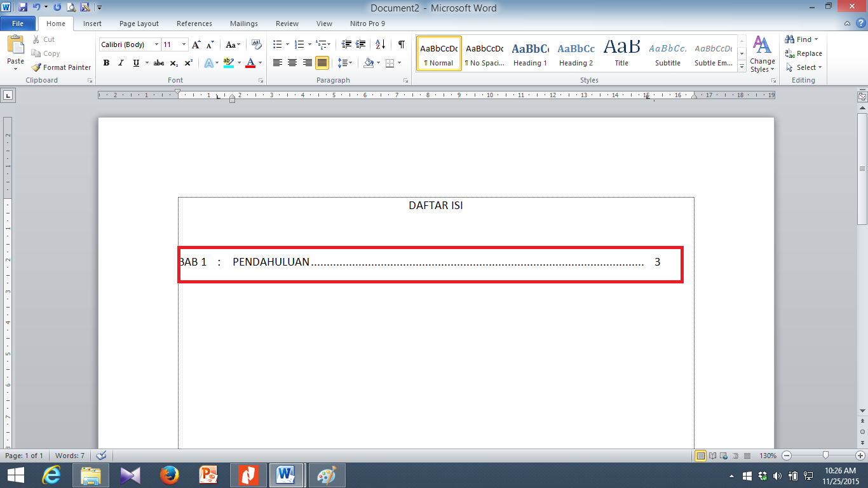Open the Font dialog box launcher
This screenshot has height=488, width=868.
(x=261, y=80)
